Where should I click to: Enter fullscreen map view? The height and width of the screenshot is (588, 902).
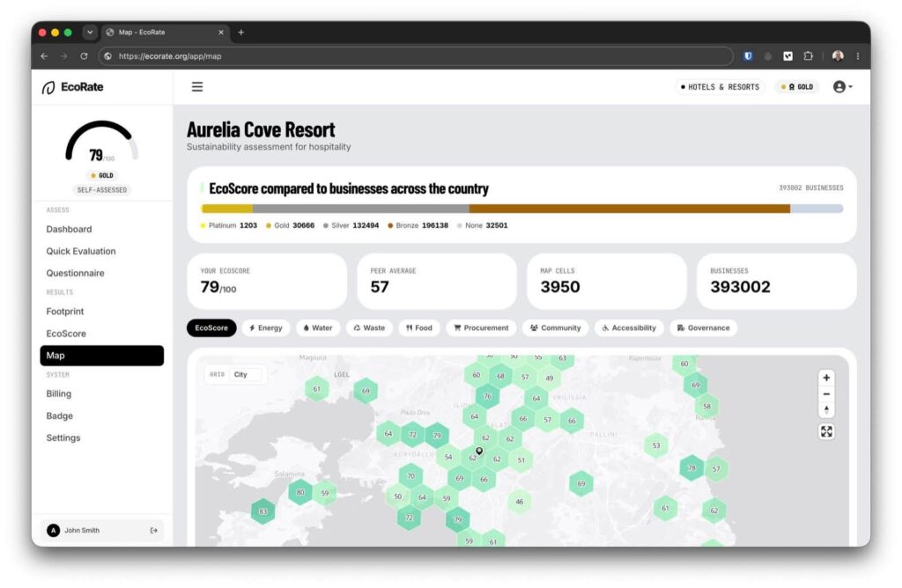click(826, 431)
